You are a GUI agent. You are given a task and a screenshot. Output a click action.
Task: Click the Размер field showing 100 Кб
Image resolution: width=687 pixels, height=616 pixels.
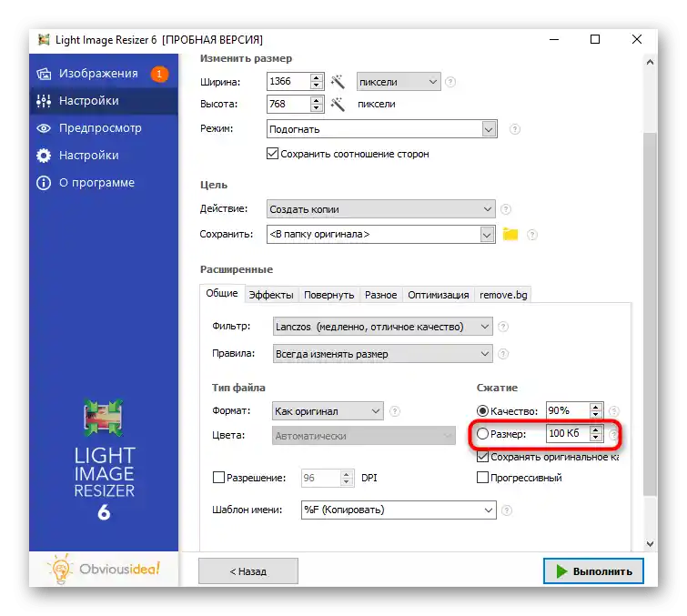568,433
